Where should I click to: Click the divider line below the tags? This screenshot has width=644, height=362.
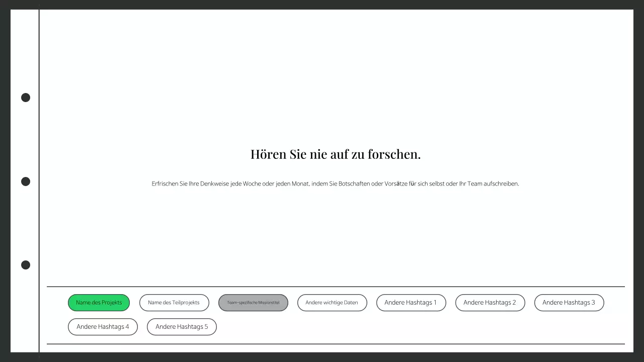336,344
